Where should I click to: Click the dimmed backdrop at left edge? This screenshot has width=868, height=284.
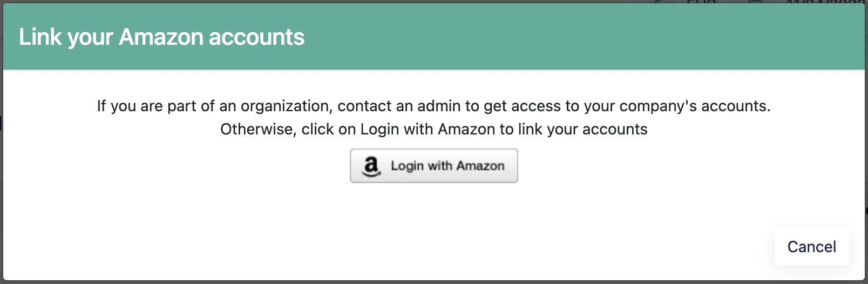[1, 162]
